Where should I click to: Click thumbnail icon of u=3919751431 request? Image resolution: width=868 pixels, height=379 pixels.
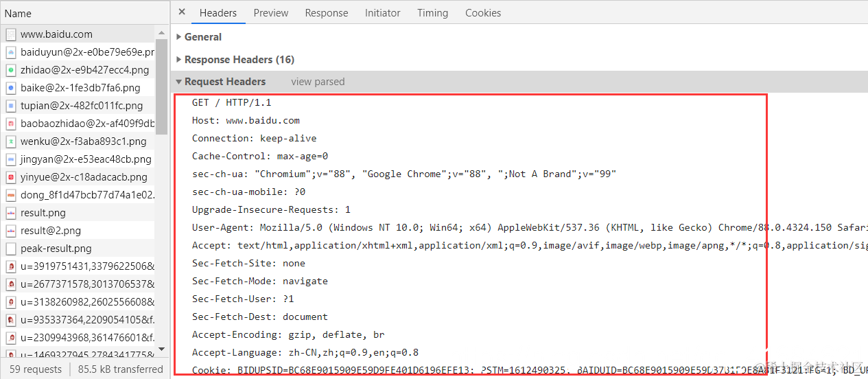pyautogui.click(x=11, y=266)
